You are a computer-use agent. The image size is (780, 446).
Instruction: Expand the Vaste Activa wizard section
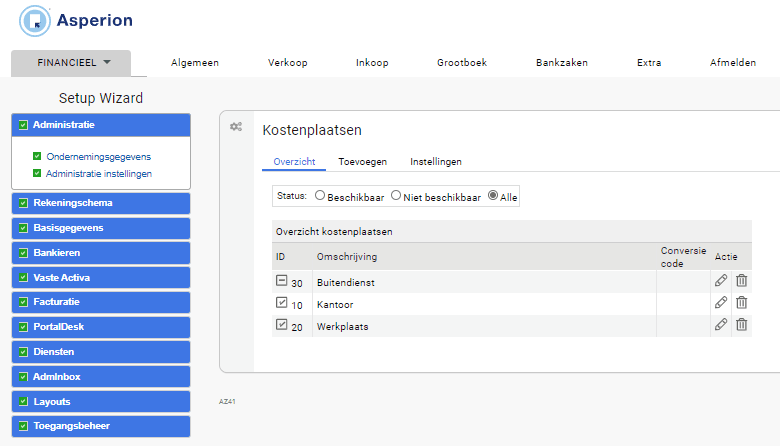tap(101, 277)
